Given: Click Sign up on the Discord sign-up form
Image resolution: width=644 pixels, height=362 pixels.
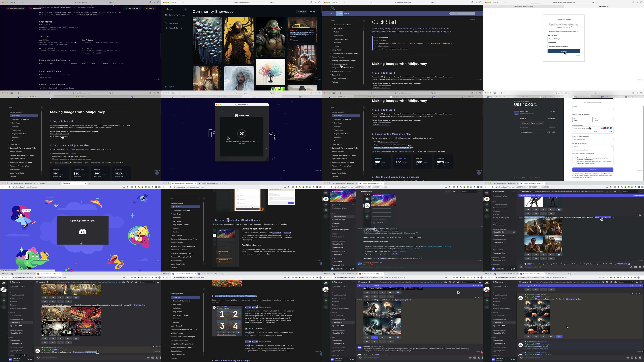Looking at the screenshot, I should coord(563,51).
